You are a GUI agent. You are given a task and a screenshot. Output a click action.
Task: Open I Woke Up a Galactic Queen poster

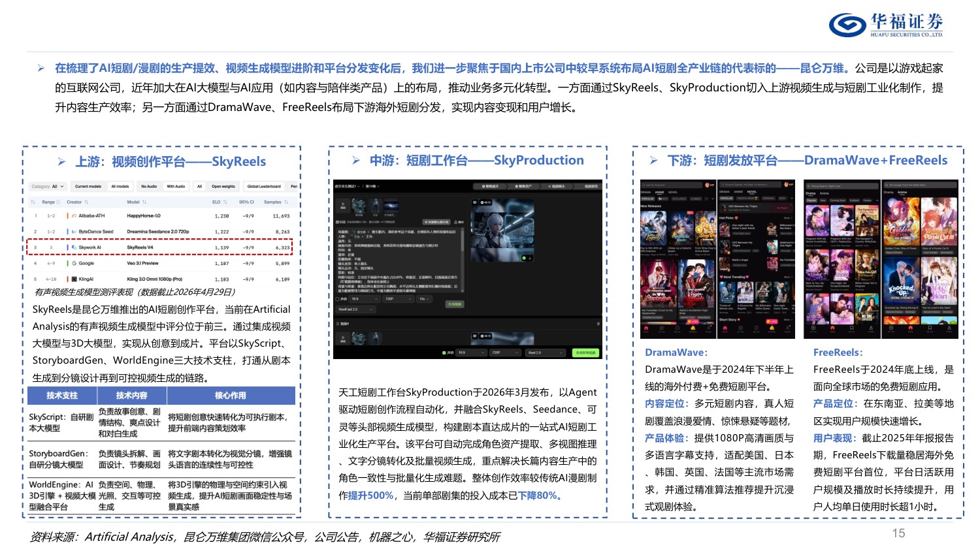pyautogui.click(x=681, y=228)
